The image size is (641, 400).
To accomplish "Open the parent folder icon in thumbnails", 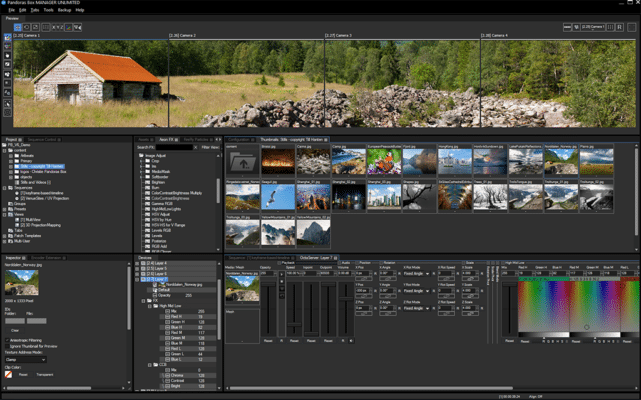I will tap(242, 161).
